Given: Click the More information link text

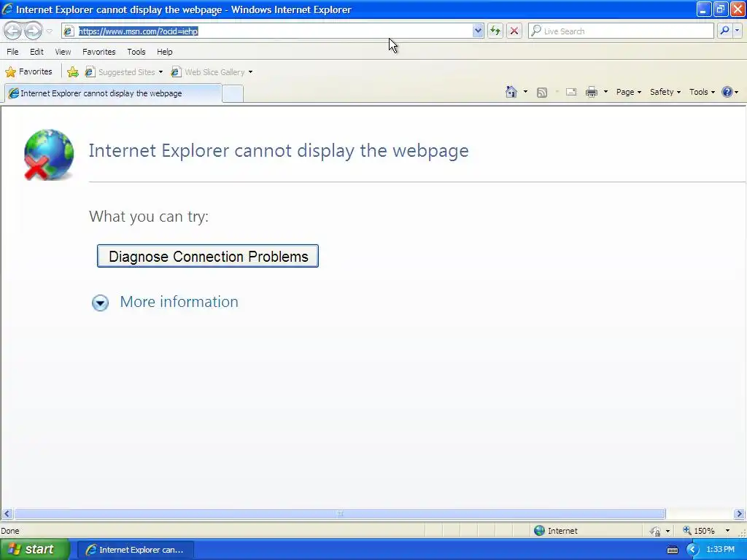Looking at the screenshot, I should (179, 301).
